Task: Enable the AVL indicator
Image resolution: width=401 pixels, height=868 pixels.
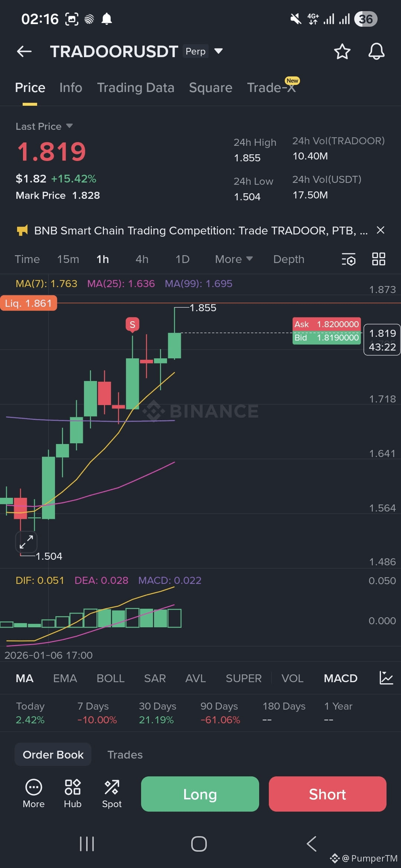Action: pyautogui.click(x=195, y=678)
